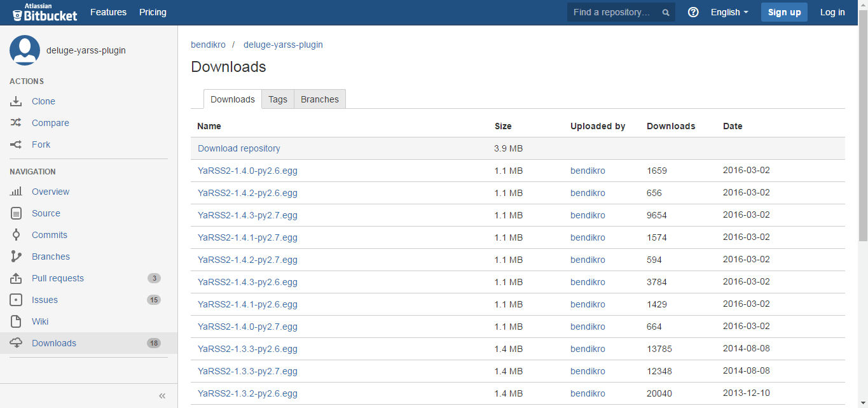Viewport: 868px width, 408px height.
Task: Click the Issues icon in sidebar
Action: 16,300
